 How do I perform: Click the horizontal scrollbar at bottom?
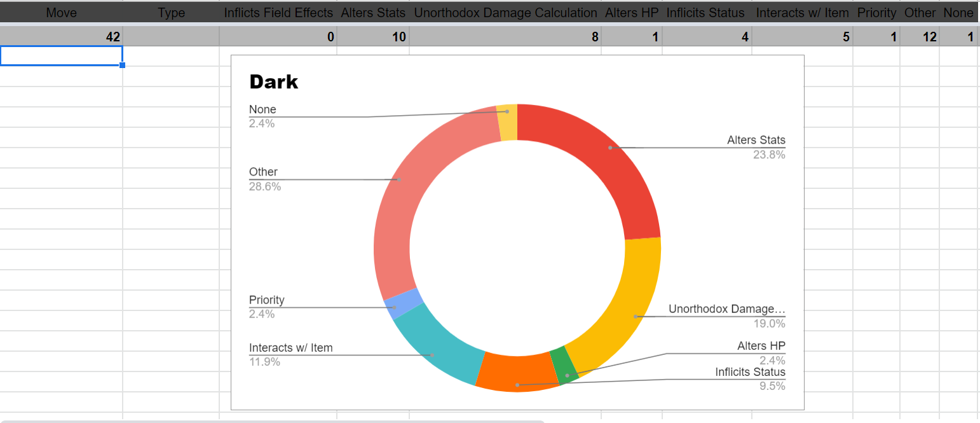click(x=272, y=420)
